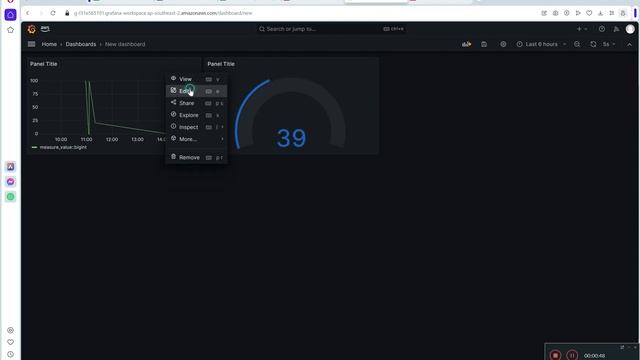This screenshot has height=360, width=640.
Task: Open Inspect in the panel menu
Action: [x=197, y=127]
